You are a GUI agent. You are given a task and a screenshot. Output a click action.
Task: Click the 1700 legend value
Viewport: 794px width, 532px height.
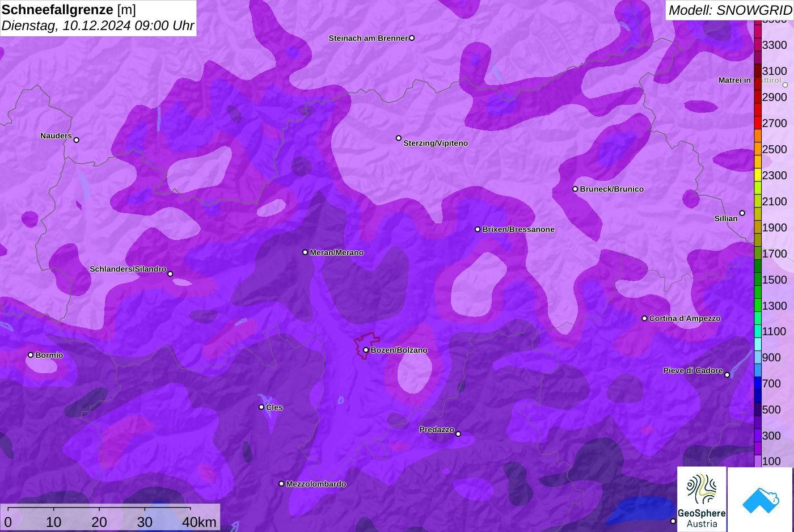click(x=774, y=254)
